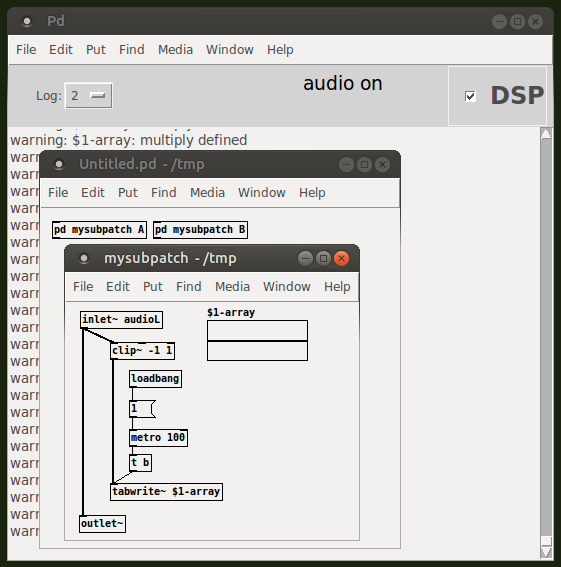The image size is (561, 567).
Task: Open Window menu in Untitled.pd window
Action: [262, 192]
